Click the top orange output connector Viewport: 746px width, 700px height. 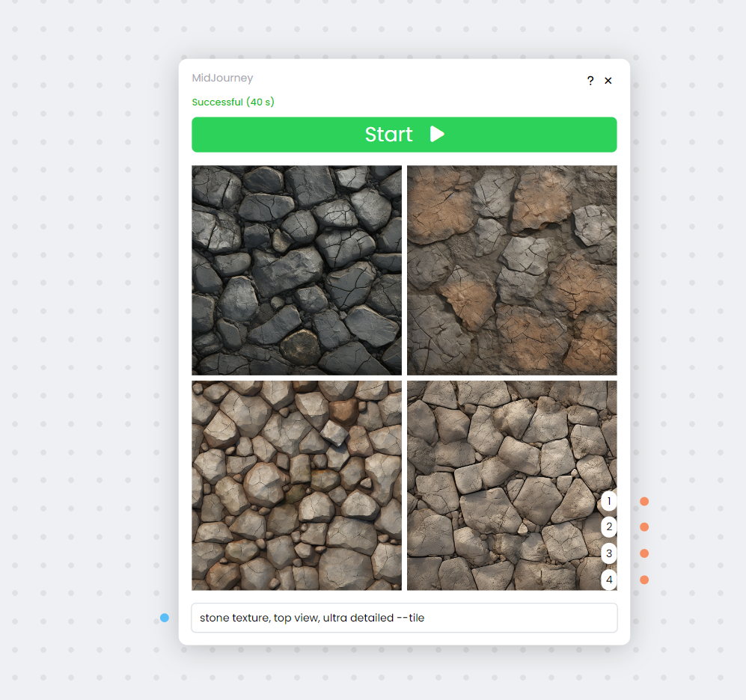[x=644, y=501]
